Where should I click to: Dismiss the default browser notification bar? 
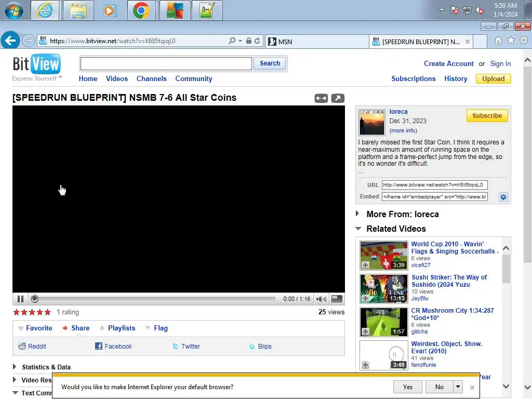(472, 388)
